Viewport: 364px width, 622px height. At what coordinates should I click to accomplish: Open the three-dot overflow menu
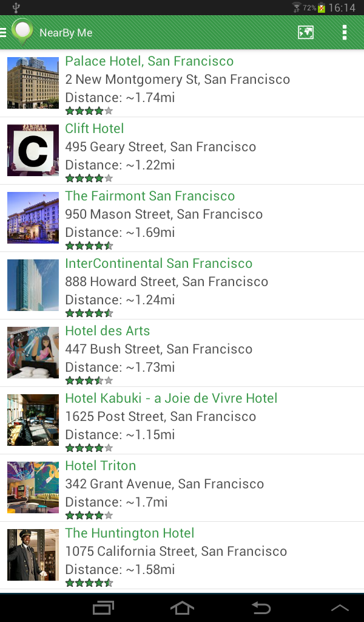345,33
